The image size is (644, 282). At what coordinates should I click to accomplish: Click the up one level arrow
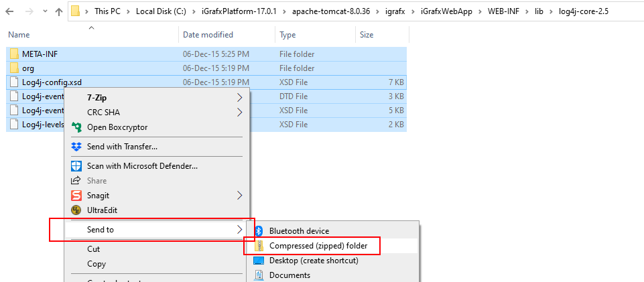(58, 11)
